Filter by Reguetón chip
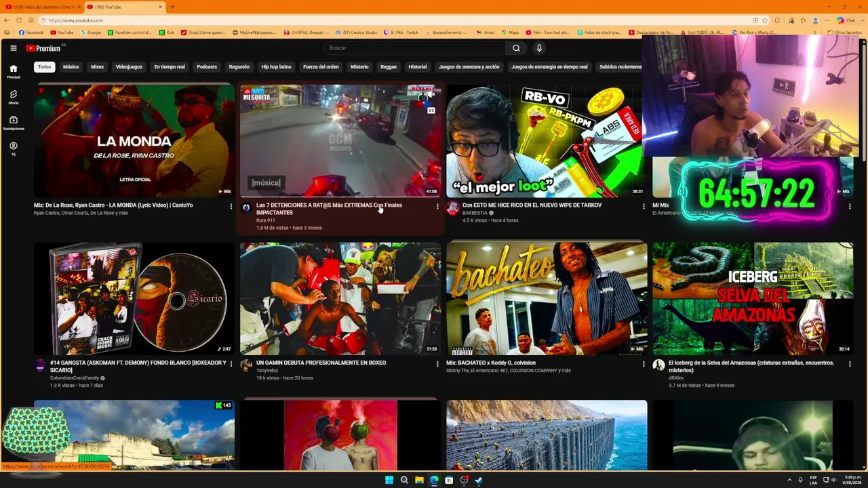The width and height of the screenshot is (868, 488). (x=239, y=67)
